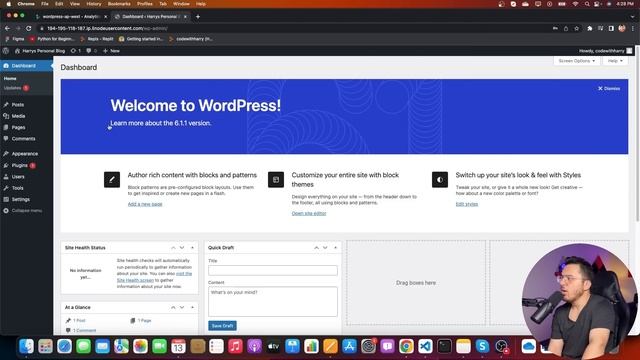Move Site Health Status box down
Screen dimensions: 640x360
click(x=182, y=248)
